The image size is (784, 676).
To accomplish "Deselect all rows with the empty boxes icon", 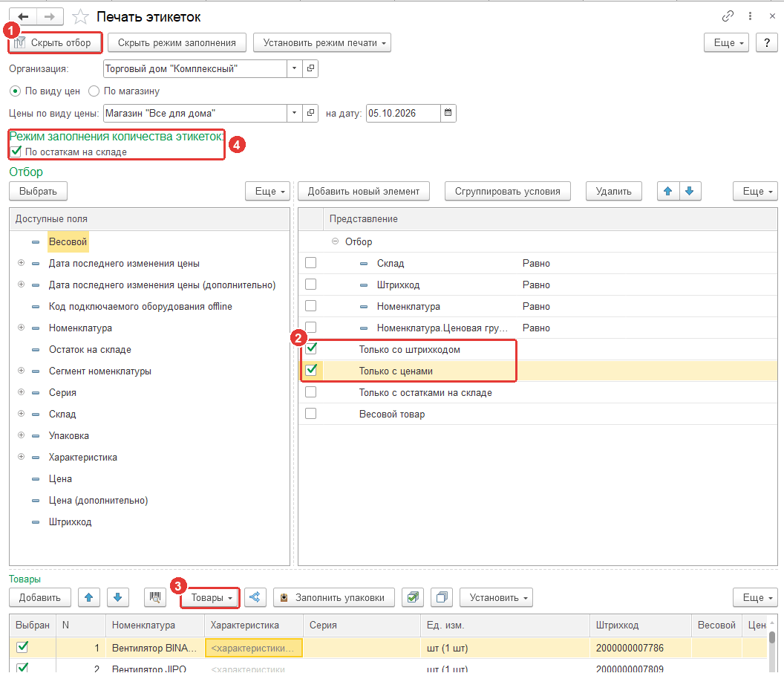I will (x=442, y=597).
